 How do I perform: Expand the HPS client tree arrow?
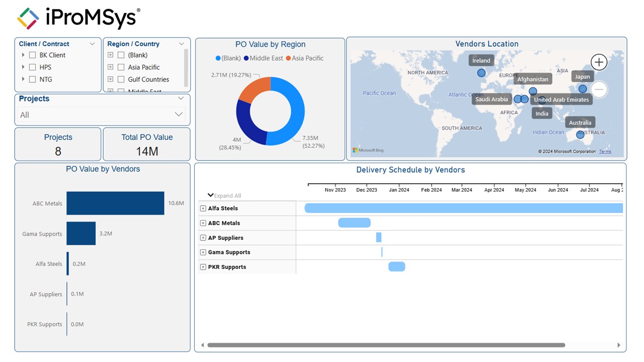coord(23,67)
